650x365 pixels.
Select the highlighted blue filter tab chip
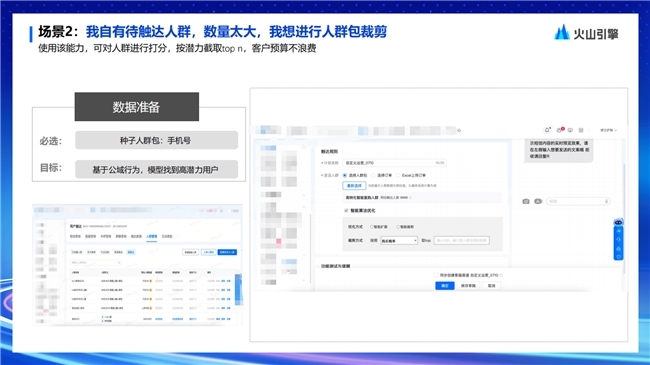point(131,252)
